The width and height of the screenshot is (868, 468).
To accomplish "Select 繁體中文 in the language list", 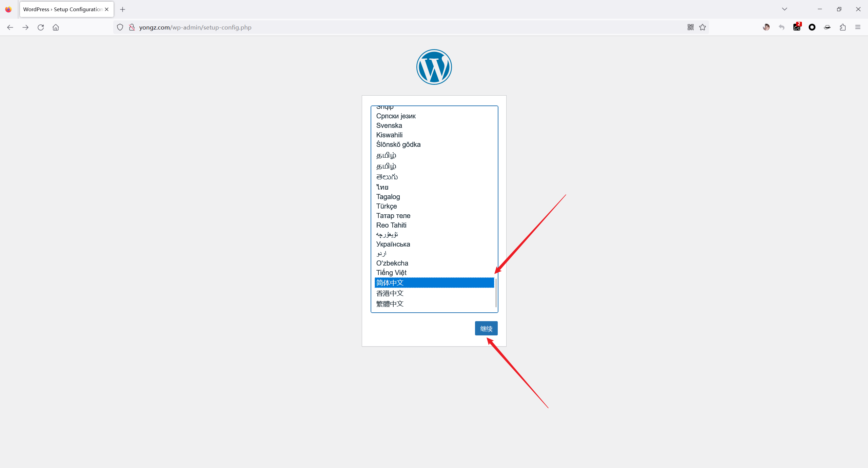I will coord(434,304).
